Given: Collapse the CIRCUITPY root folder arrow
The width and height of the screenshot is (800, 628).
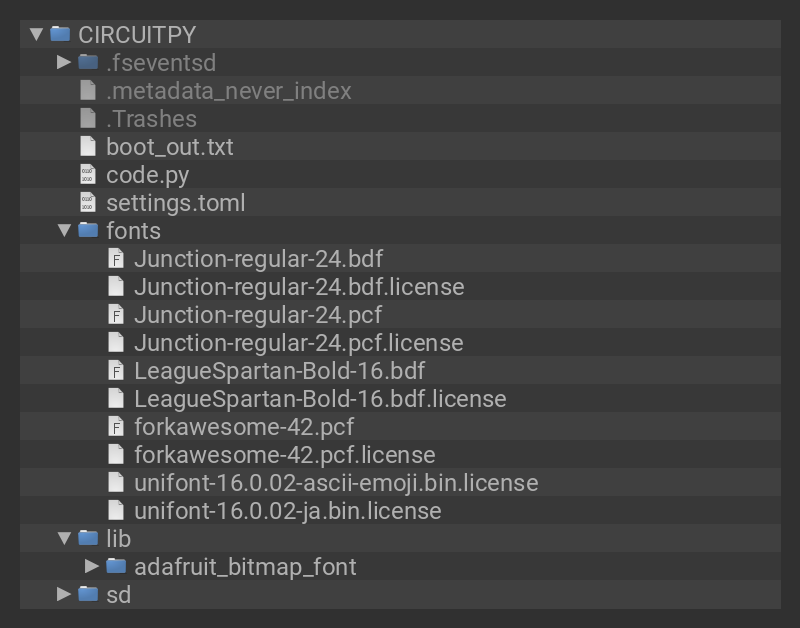Looking at the screenshot, I should coord(36,35).
